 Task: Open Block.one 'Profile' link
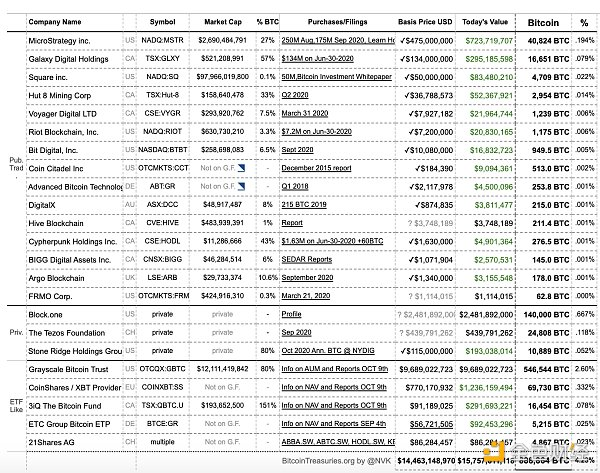coord(291,314)
